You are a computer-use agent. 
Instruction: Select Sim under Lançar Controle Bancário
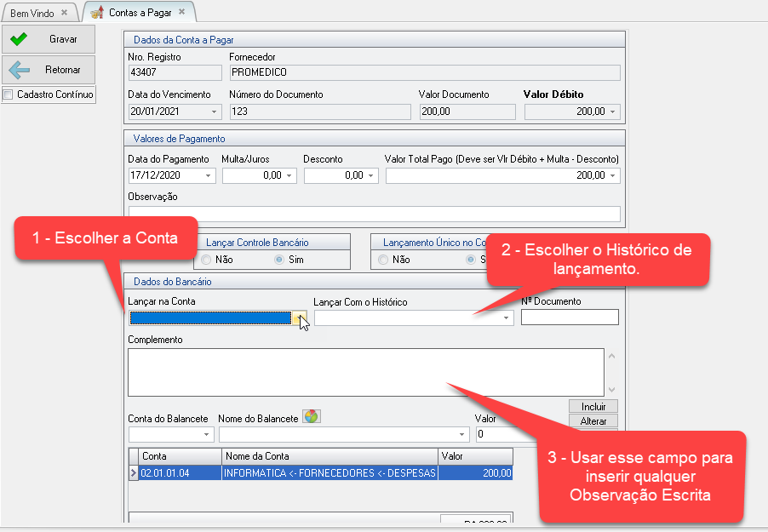click(279, 260)
